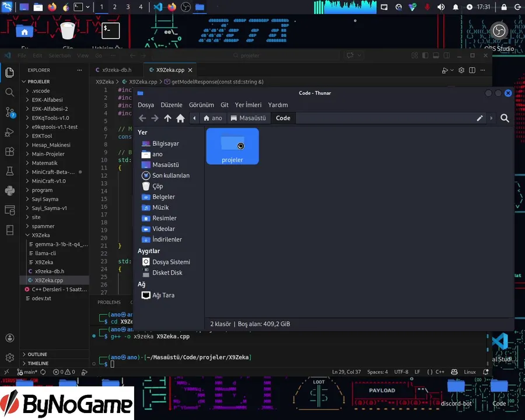Screen dimensions: 525x420
Task: Open the Düzenle menu in Thunar
Action: click(x=171, y=105)
